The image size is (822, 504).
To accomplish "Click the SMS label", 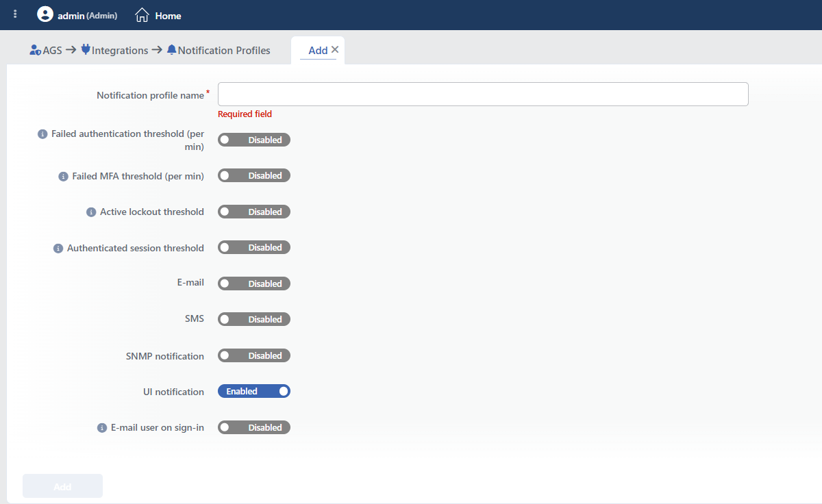I will pyautogui.click(x=195, y=319).
